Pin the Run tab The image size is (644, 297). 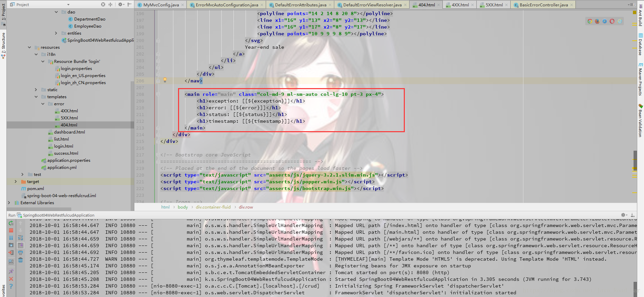tap(11, 271)
